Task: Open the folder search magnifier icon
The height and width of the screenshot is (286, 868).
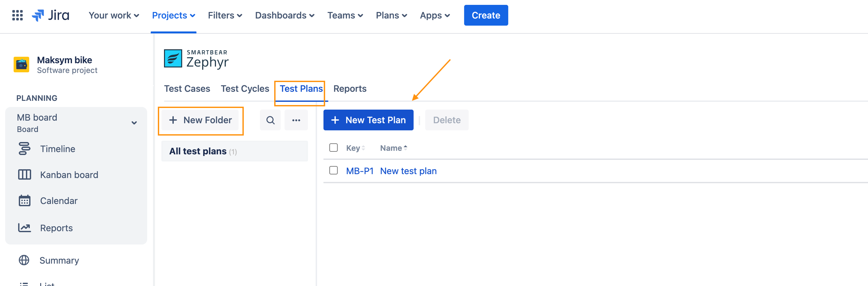Action: tap(270, 120)
